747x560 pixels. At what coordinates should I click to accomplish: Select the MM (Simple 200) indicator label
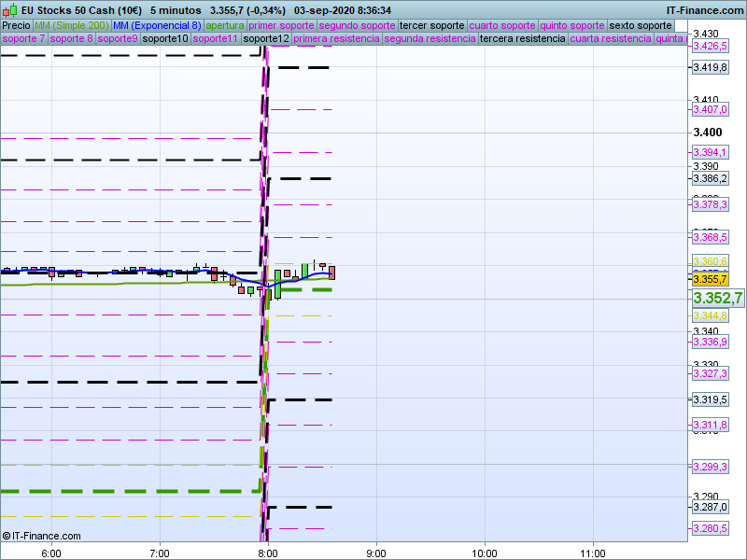[72, 26]
